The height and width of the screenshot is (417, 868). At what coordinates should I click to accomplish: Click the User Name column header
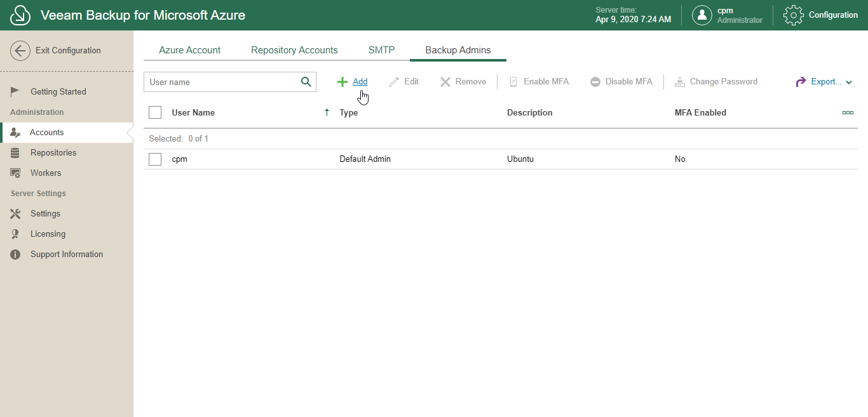pyautogui.click(x=193, y=112)
